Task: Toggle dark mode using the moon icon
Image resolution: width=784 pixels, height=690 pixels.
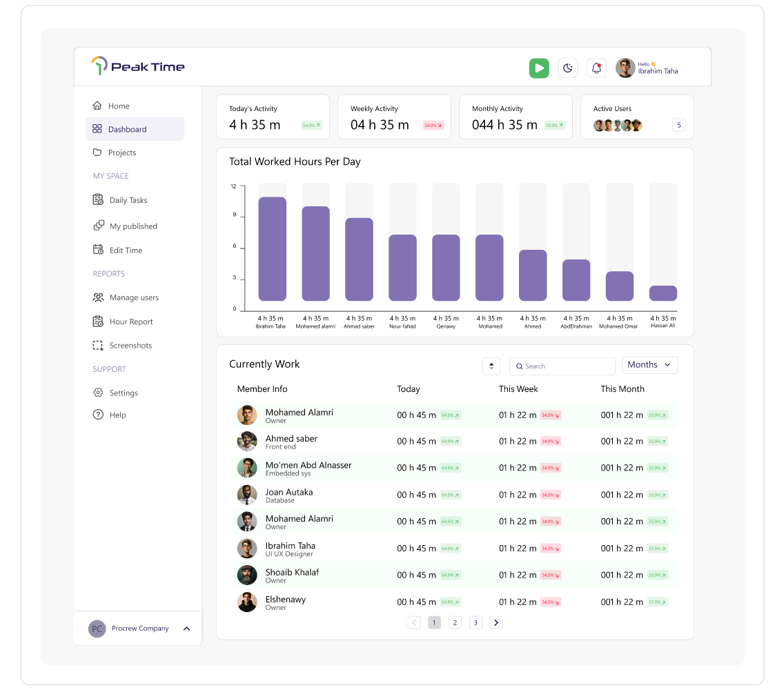Action: pos(567,68)
